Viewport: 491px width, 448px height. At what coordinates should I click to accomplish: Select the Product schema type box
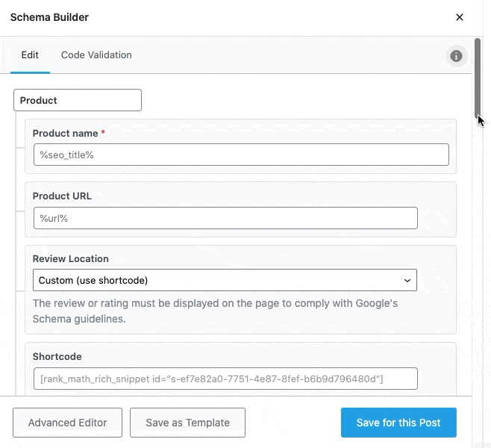coord(78,100)
